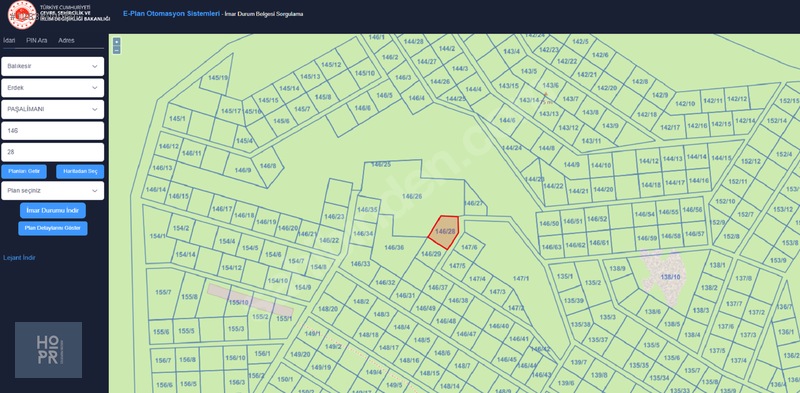Screen dimensions: 800x393
Task: Select parcel 146/56 on the map
Action: point(692,210)
